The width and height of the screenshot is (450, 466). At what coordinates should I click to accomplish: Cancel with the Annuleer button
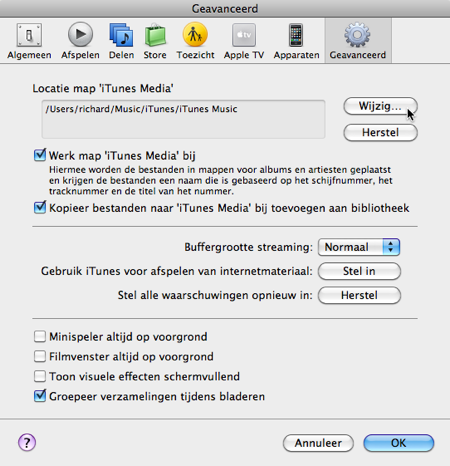(318, 443)
